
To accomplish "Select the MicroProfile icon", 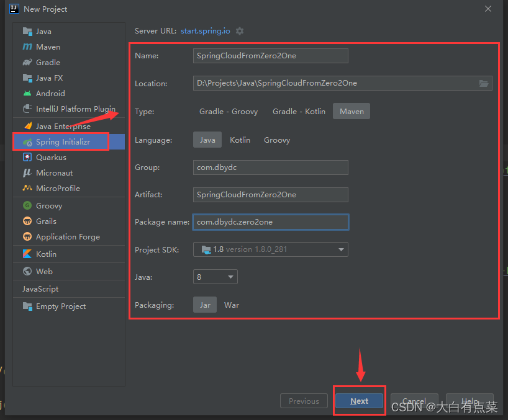I will (x=27, y=188).
